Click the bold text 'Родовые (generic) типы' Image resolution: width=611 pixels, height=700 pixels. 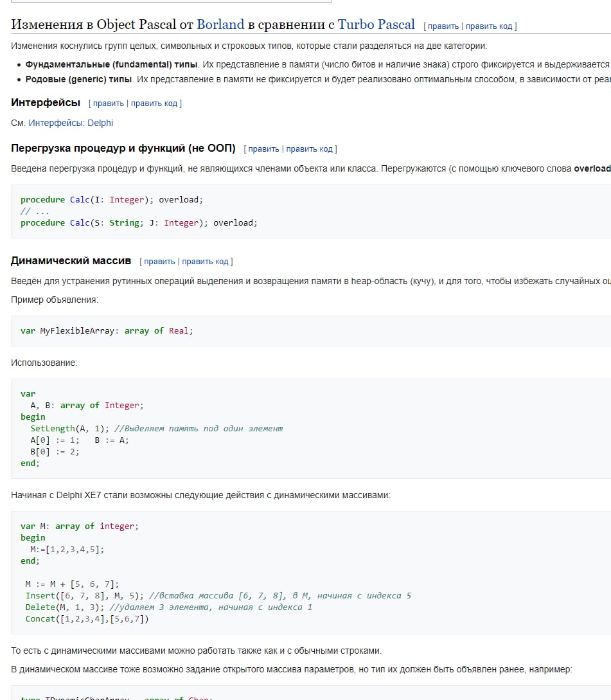[x=78, y=80]
